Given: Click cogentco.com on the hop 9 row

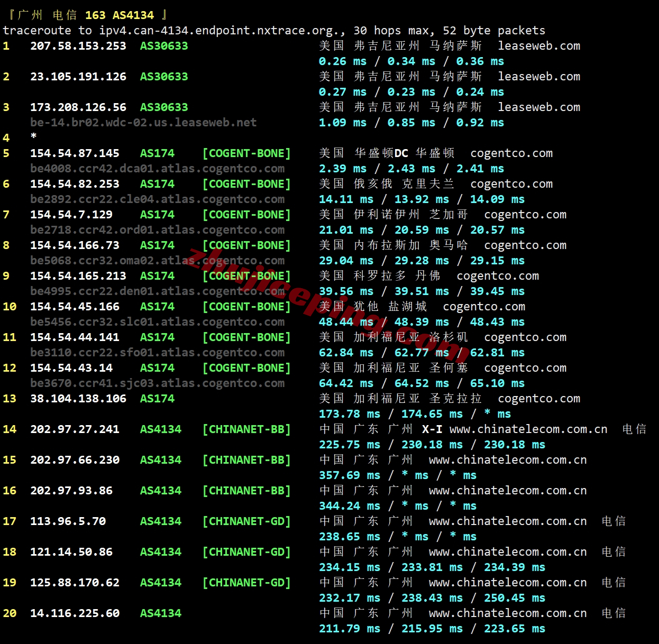Looking at the screenshot, I should click(x=498, y=276).
